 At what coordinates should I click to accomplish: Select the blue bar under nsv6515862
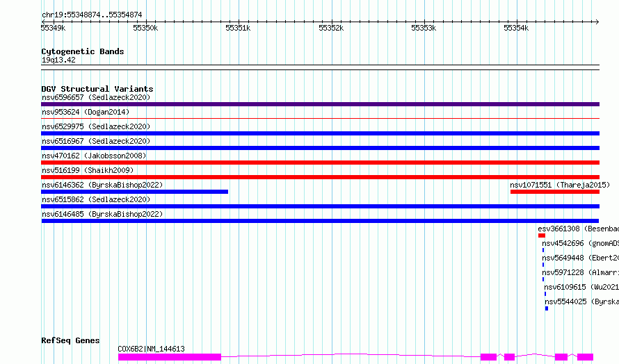coord(320,206)
